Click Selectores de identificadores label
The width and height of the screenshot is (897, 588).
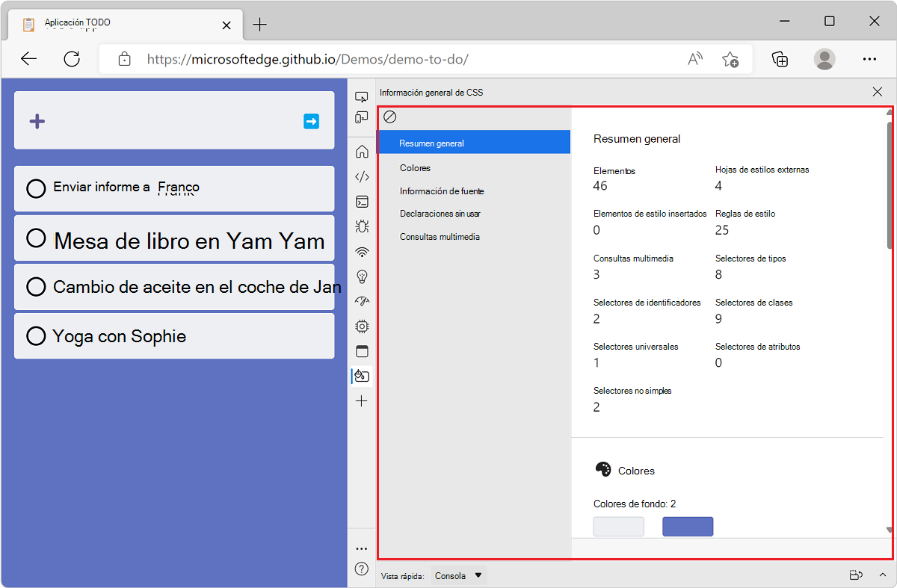click(647, 303)
